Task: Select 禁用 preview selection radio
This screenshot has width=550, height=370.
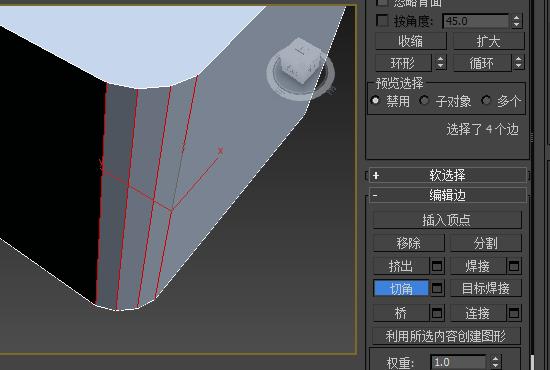Action: (375, 101)
